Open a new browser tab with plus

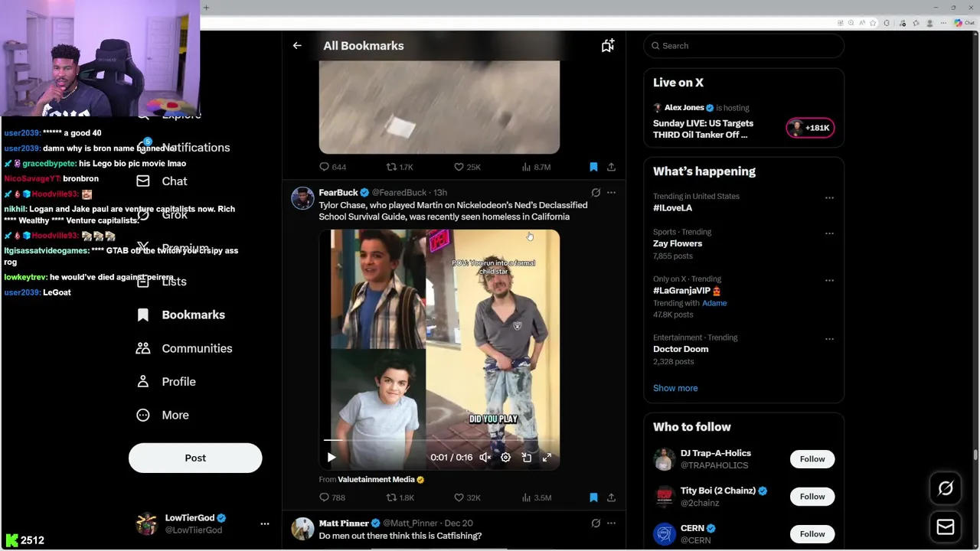pyautogui.click(x=206, y=8)
